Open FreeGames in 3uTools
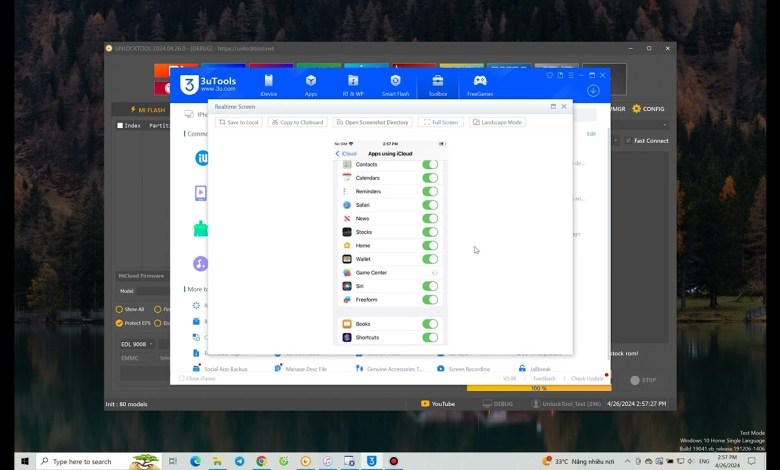Image resolution: width=780 pixels, height=470 pixels. [x=480, y=84]
